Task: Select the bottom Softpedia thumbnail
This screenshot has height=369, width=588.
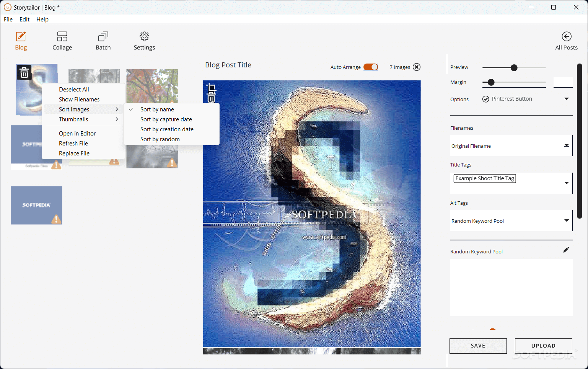Action: point(36,205)
